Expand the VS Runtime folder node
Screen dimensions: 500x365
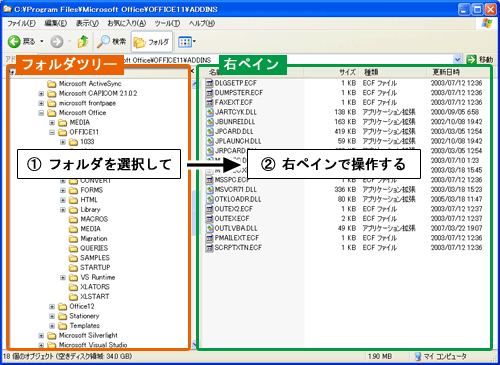click(63, 277)
